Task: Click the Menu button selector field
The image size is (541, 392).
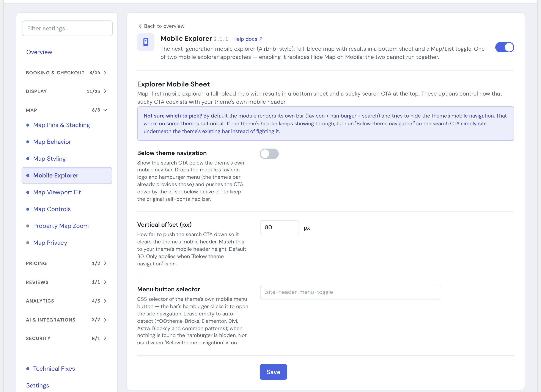Action: coord(350,292)
